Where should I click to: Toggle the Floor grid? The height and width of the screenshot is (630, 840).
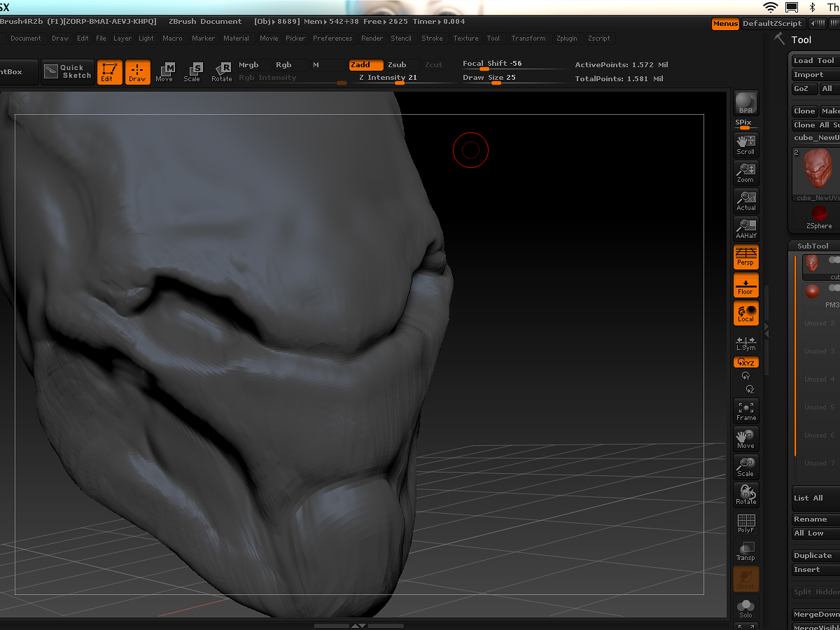(745, 285)
